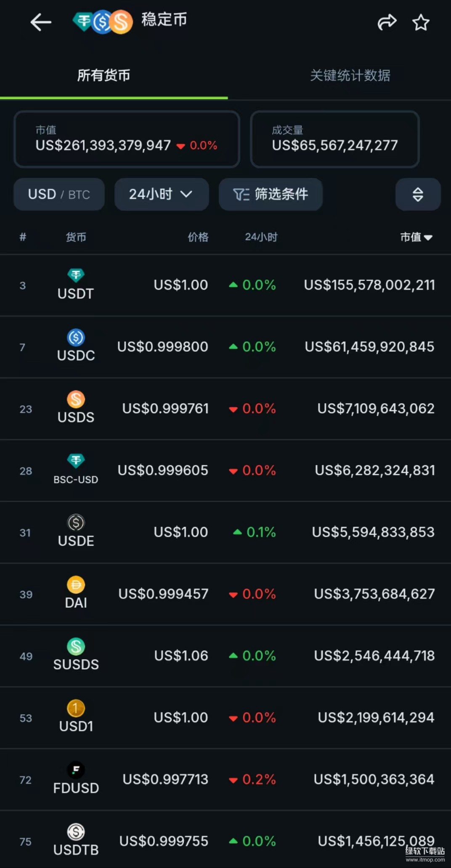Share the stablecoin page via share icon
Image resolution: width=451 pixels, height=868 pixels.
pos(387,22)
